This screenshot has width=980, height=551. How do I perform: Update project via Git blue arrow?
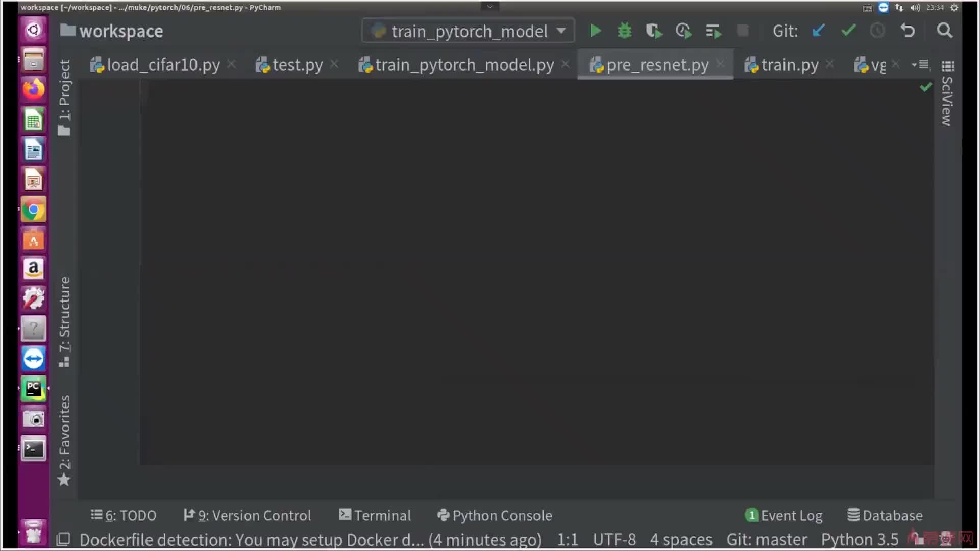tap(818, 31)
